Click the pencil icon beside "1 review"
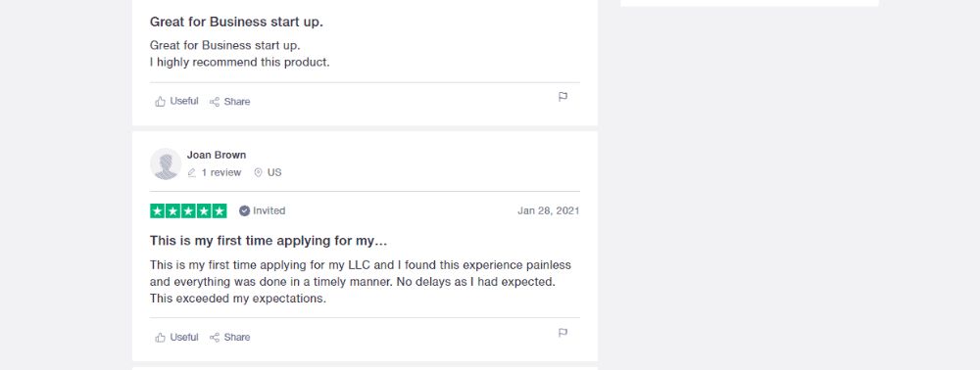 (192, 173)
